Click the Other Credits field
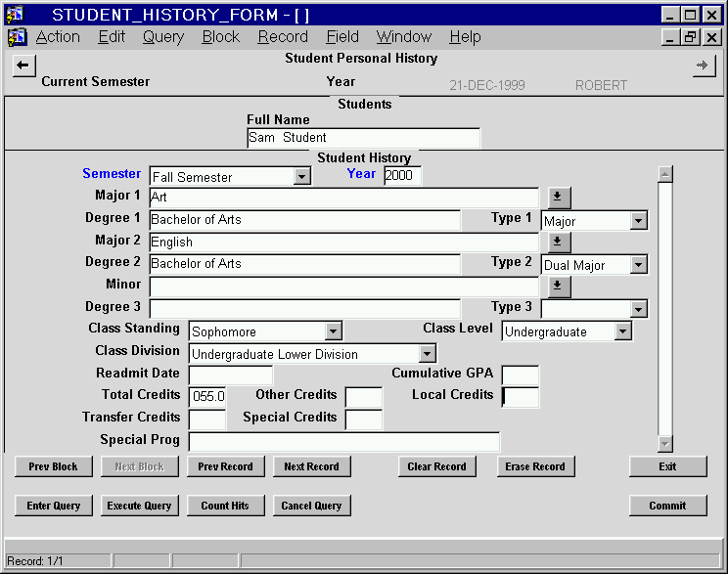The height and width of the screenshot is (574, 728). click(364, 397)
